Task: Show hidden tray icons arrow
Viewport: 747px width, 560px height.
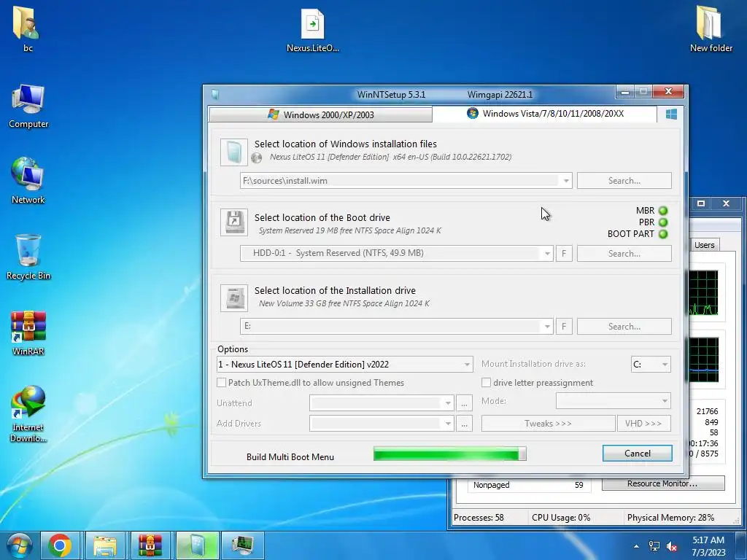Action: [x=636, y=546]
